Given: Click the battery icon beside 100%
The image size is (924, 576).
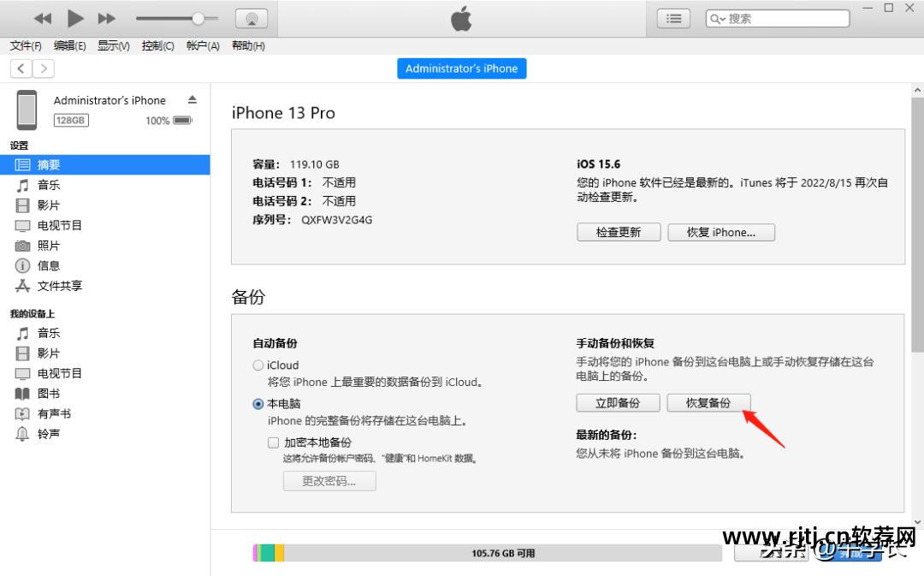Looking at the screenshot, I should click(183, 121).
